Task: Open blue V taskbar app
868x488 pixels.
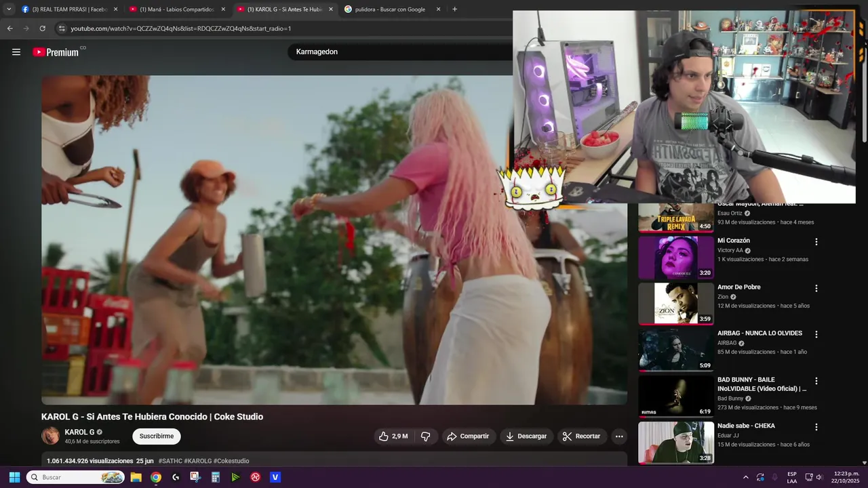Action: pos(275,477)
